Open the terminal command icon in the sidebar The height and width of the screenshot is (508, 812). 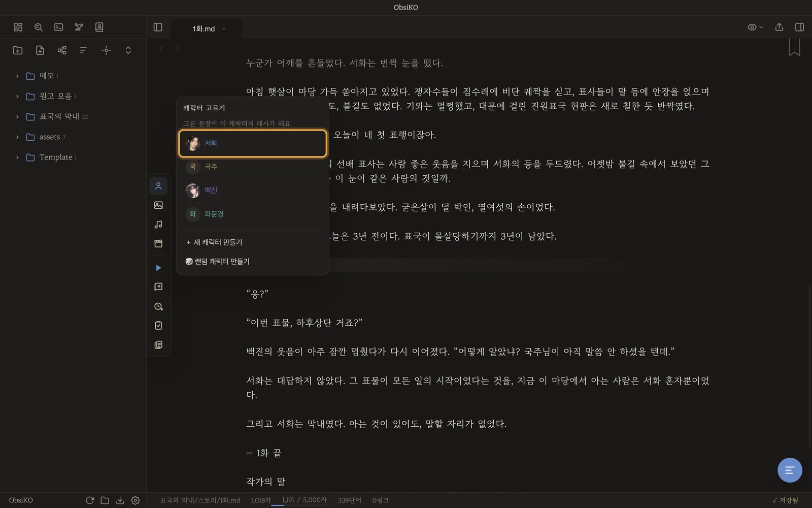(58, 27)
